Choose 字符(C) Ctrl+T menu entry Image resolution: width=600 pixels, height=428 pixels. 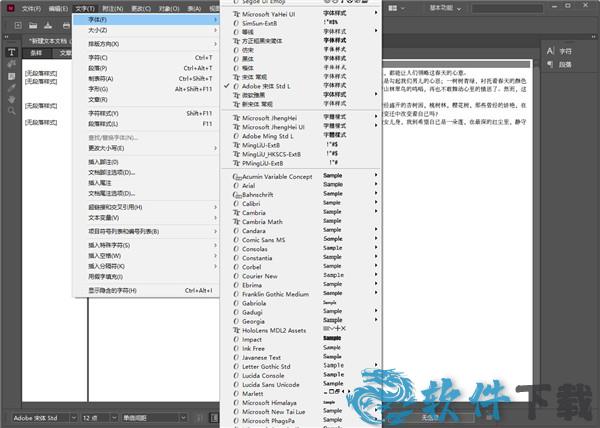pos(146,57)
